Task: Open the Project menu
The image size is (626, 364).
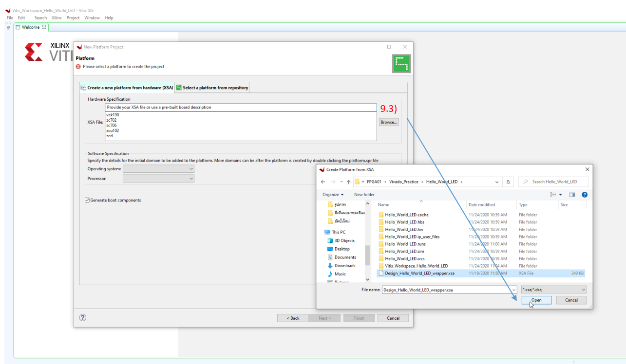Action: (x=73, y=18)
